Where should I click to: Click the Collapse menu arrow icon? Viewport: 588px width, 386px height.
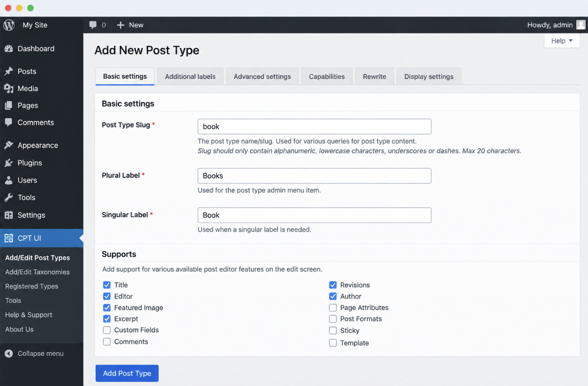(x=9, y=353)
